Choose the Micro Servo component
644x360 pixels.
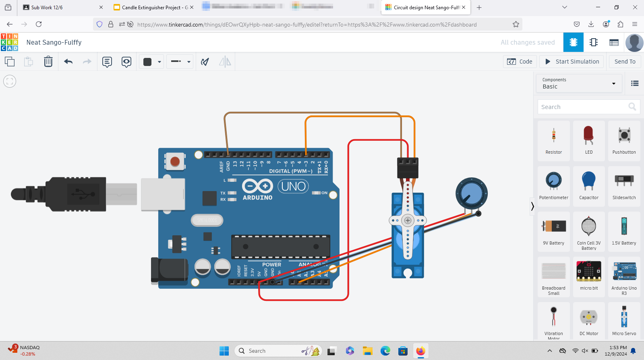(x=624, y=322)
